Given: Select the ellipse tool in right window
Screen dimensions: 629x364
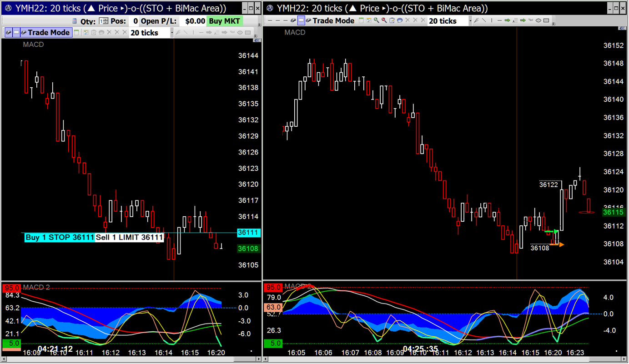Looking at the screenshot, I should (x=538, y=20).
